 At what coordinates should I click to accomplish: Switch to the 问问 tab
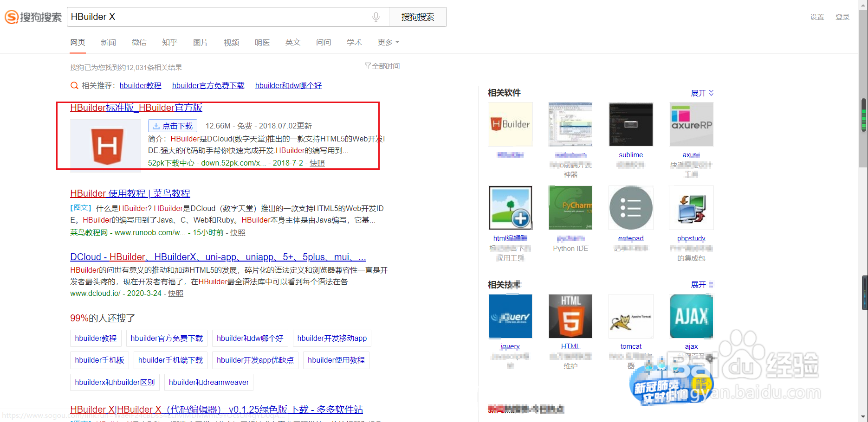(x=324, y=42)
